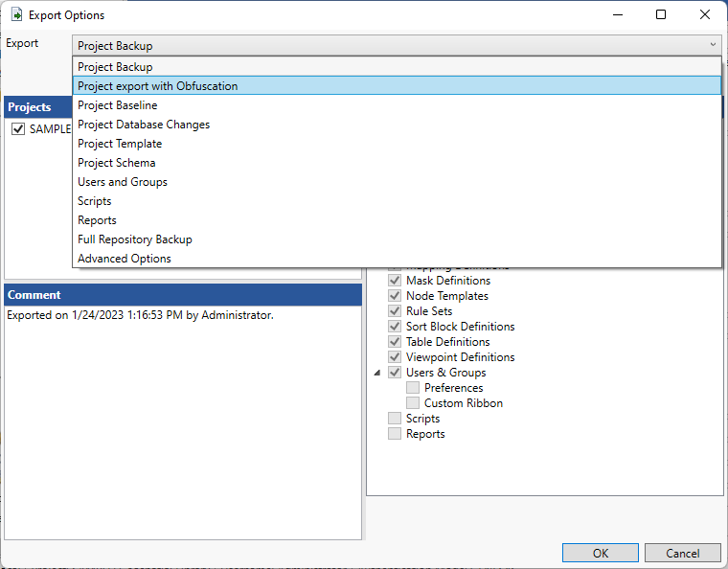The width and height of the screenshot is (728, 569).
Task: Select Project export with Obfuscation option
Action: click(158, 86)
